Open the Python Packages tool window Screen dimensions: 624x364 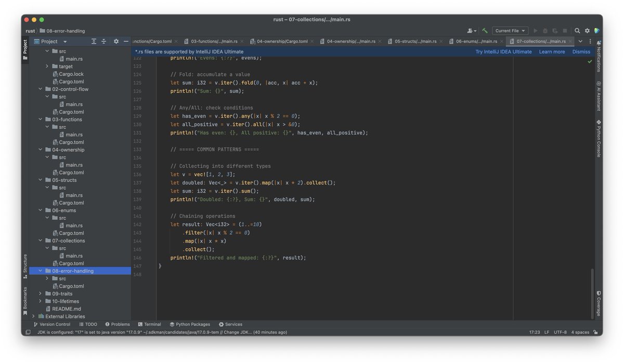click(x=190, y=324)
